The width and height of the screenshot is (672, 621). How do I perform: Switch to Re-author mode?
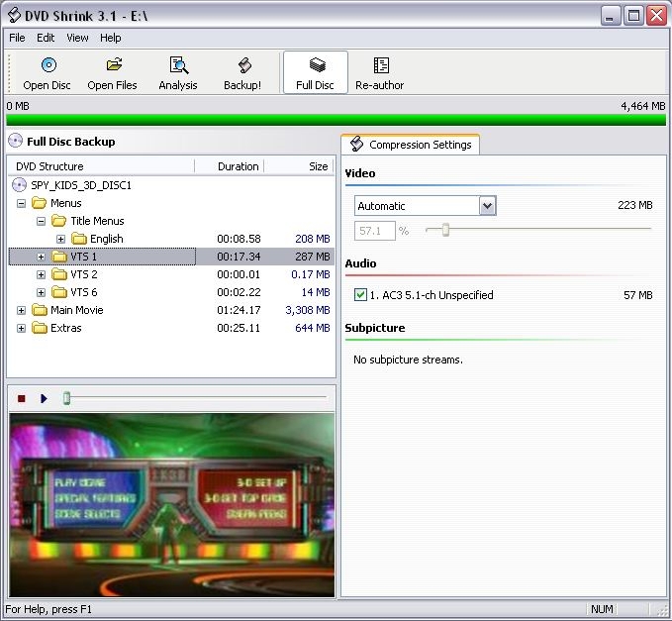(x=379, y=73)
